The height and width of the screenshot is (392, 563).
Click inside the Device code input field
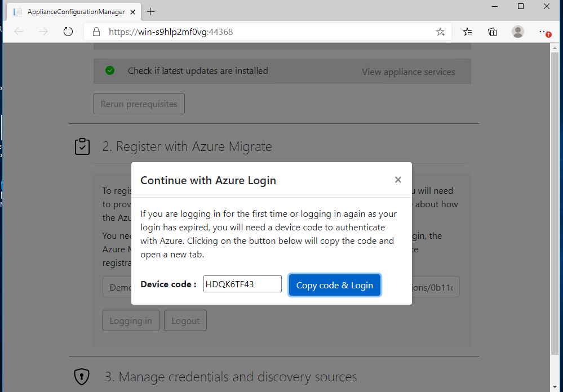coord(242,284)
